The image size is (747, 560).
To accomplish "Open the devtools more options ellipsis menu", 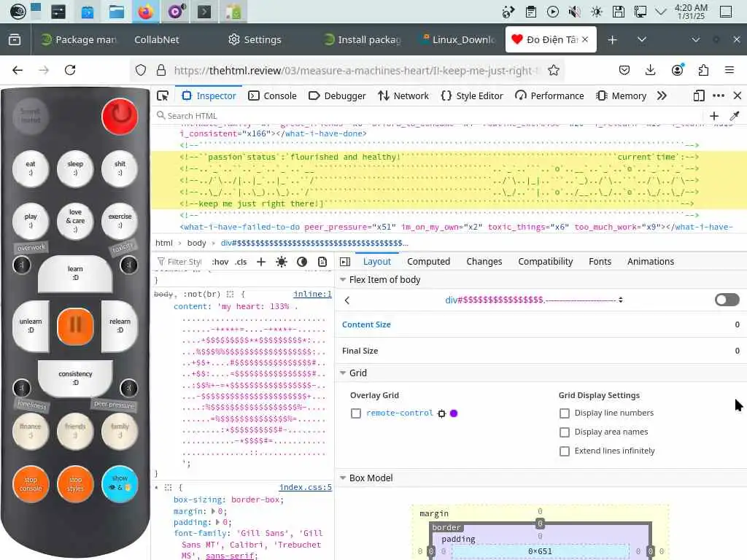I will click(x=719, y=96).
